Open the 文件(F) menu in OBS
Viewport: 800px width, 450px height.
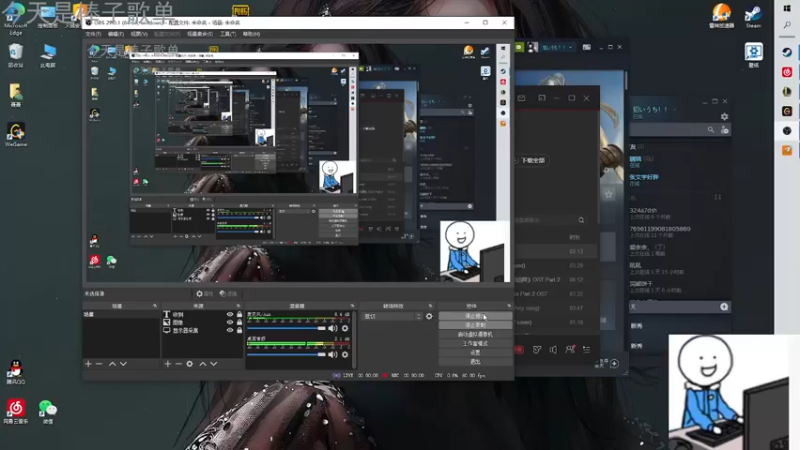tap(93, 34)
